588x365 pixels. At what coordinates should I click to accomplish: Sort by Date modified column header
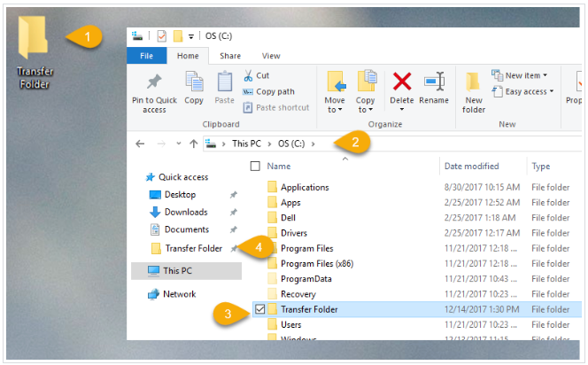pos(471,167)
